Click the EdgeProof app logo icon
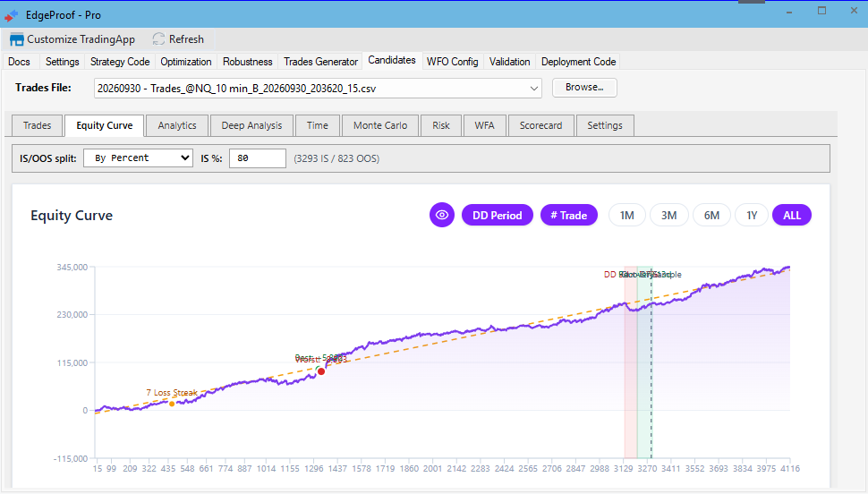The height and width of the screenshot is (494, 868). [x=11, y=16]
